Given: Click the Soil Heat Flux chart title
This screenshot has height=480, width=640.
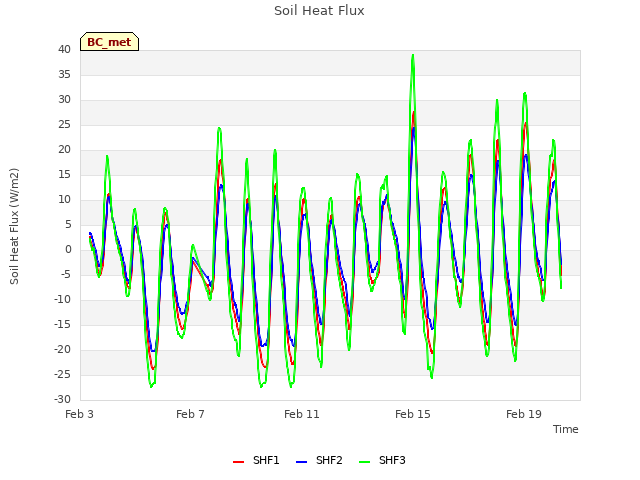Looking at the screenshot, I should click(x=319, y=11).
